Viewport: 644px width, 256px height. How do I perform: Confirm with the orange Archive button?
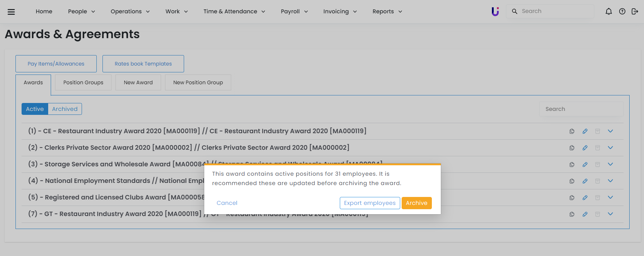(416, 203)
